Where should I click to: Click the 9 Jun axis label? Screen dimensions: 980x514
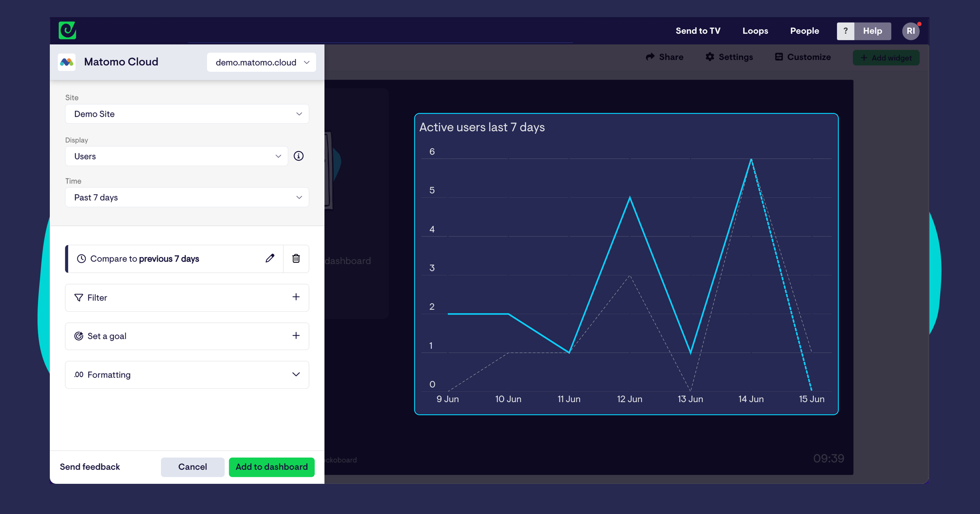[448, 399]
